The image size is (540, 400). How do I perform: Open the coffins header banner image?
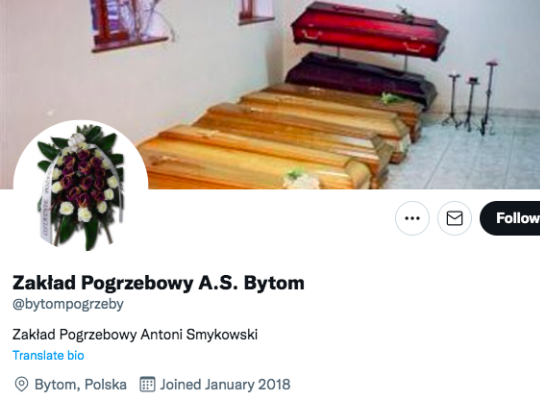(x=270, y=94)
